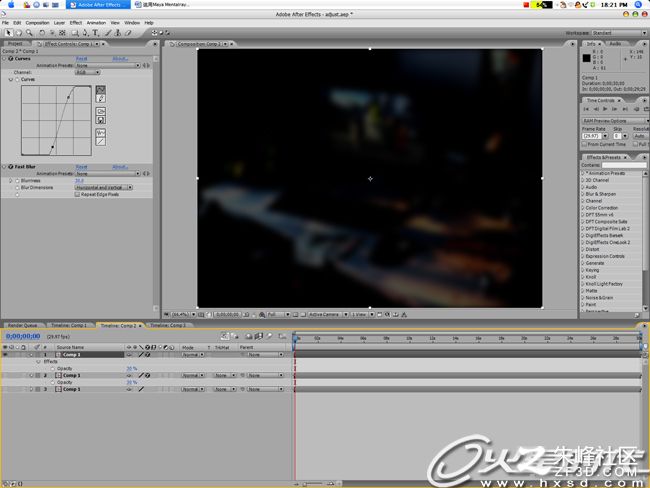Choose the Bezier curve edit button in Curves
650x488 pixels.
[100, 90]
